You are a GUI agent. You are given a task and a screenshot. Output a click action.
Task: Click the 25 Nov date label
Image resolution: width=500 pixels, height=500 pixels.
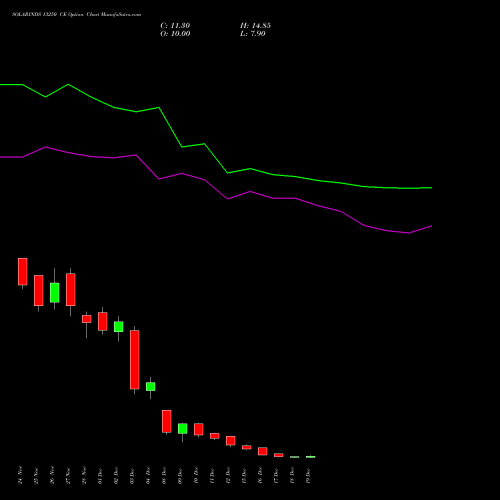point(36,475)
